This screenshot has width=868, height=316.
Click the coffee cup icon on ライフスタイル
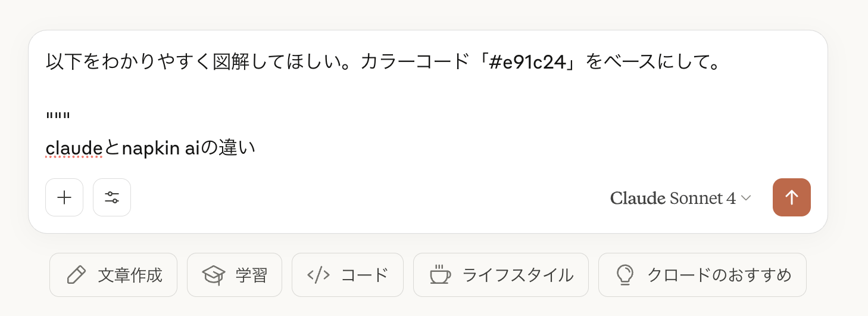pos(440,275)
